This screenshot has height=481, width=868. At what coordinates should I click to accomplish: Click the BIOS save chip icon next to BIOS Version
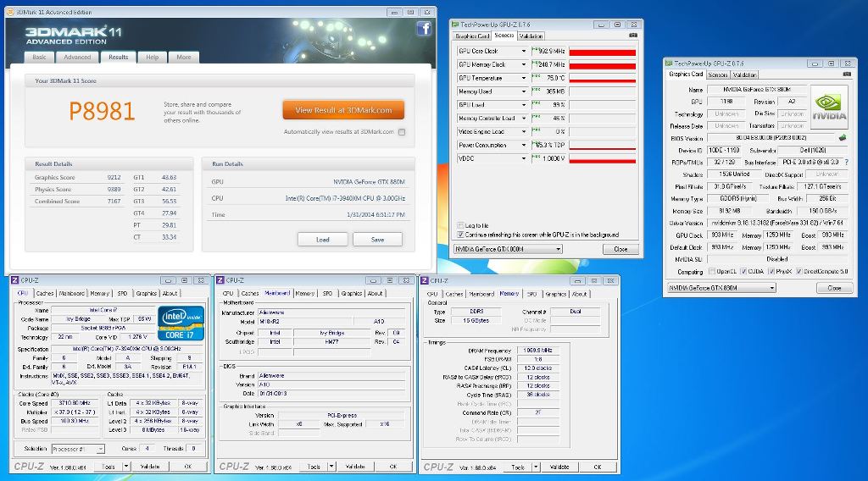pos(842,138)
